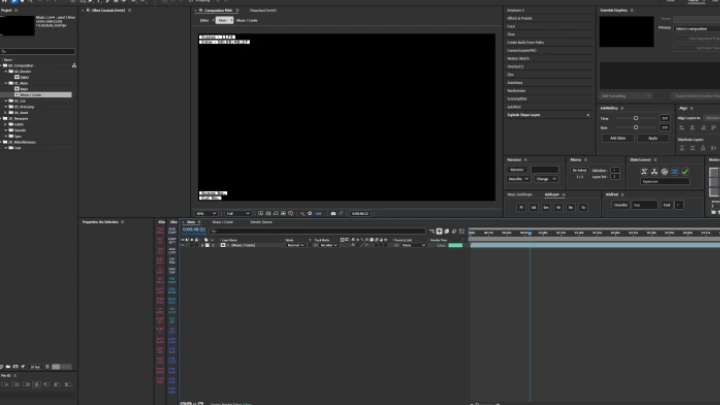
Task: Open the Describe dropdown in the Rename panel
Action: (518, 179)
